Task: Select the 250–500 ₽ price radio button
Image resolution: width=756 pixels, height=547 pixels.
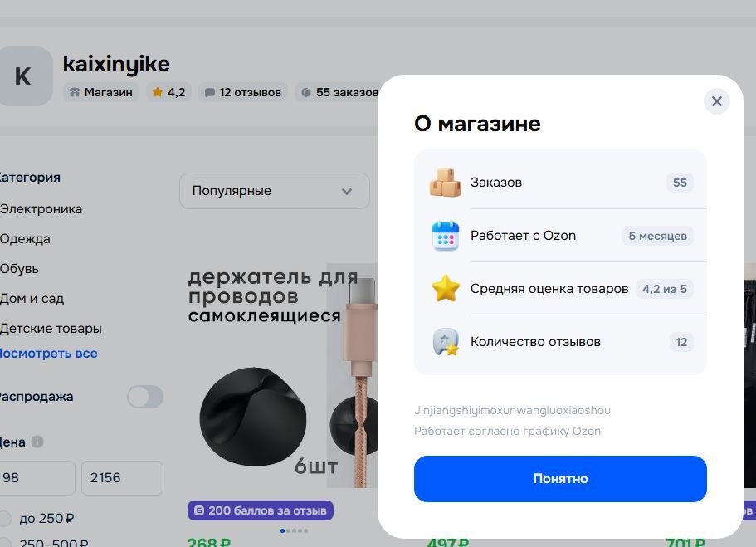Action: coord(5,543)
